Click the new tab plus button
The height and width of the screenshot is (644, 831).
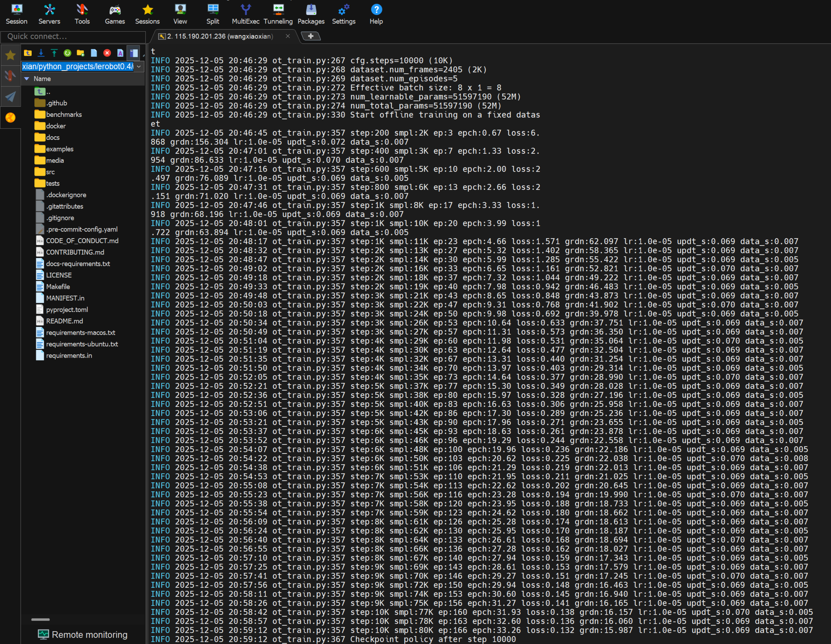(310, 36)
